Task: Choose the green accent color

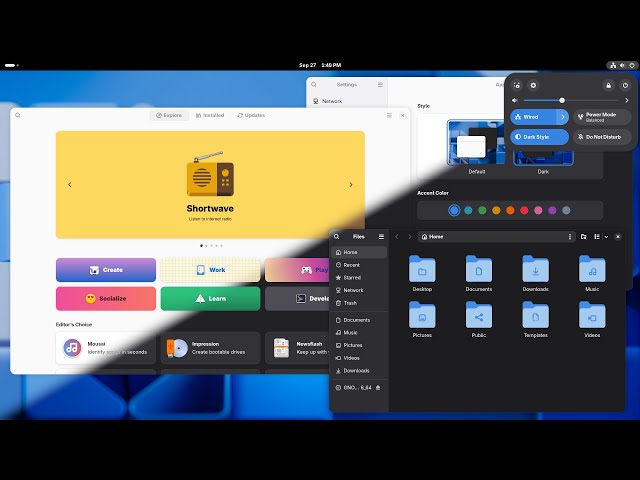Action: (482, 210)
